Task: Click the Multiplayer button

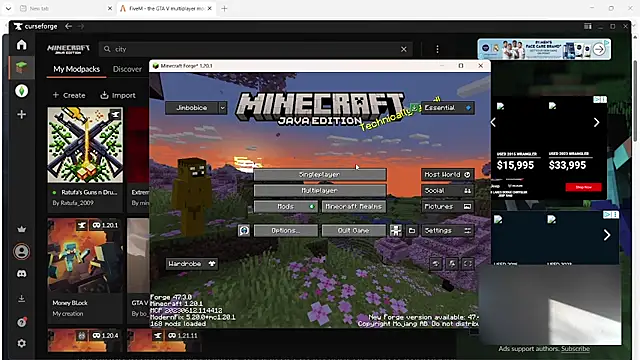Action: [x=320, y=191]
